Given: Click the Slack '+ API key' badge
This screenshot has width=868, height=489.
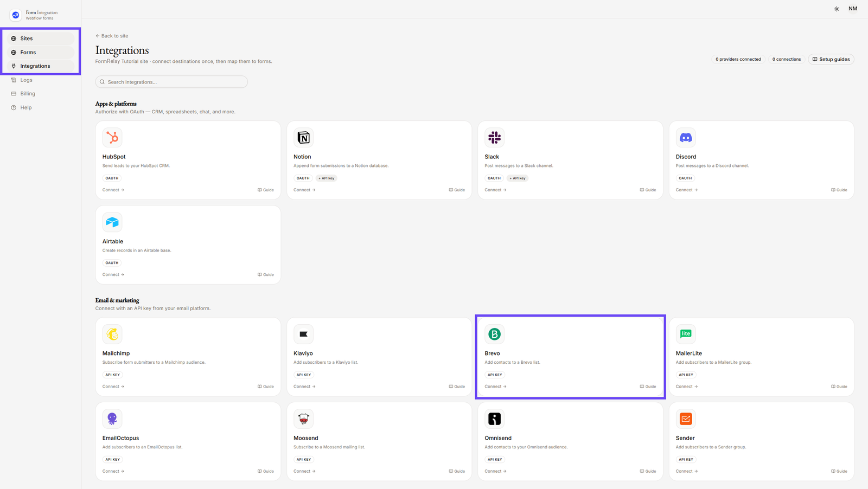Looking at the screenshot, I should [518, 178].
